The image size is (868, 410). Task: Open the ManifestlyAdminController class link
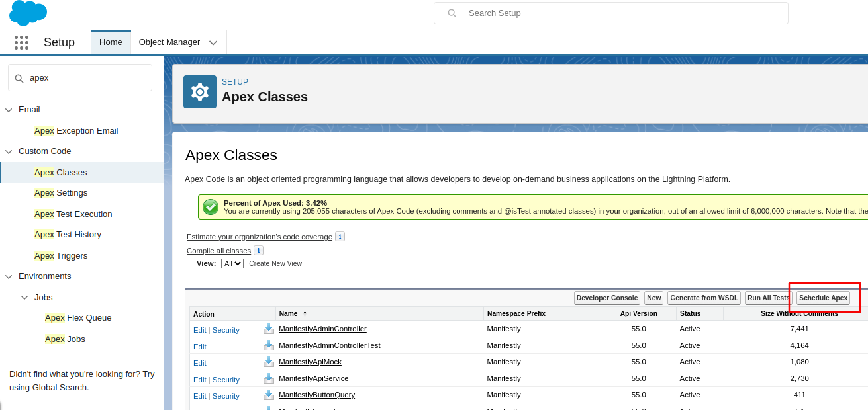point(322,329)
